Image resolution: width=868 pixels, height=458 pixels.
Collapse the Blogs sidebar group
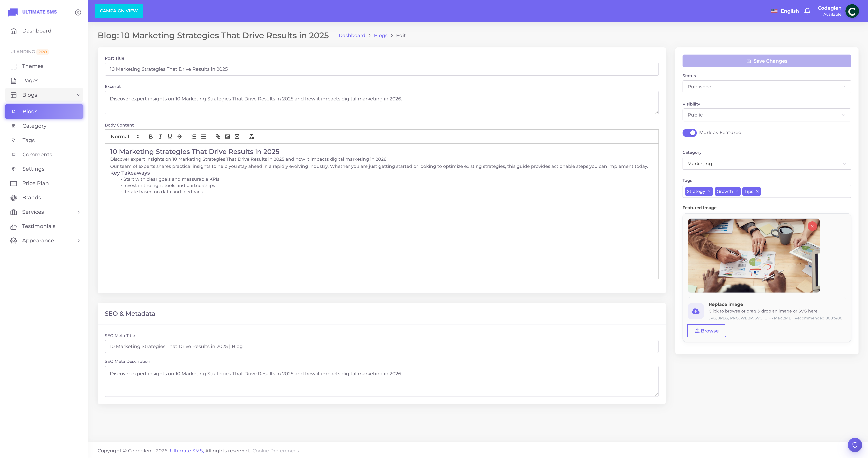(x=44, y=95)
